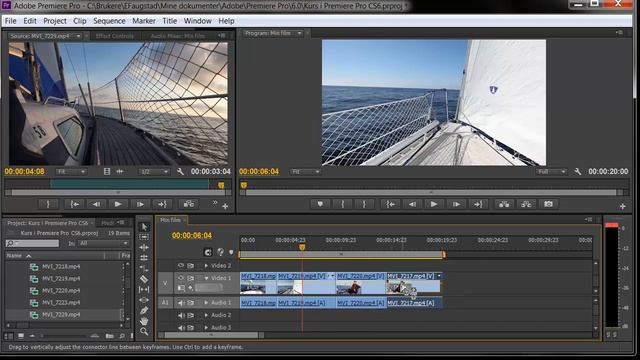Select the Slide tool
The height and width of the screenshot is (360, 640).
(x=144, y=300)
